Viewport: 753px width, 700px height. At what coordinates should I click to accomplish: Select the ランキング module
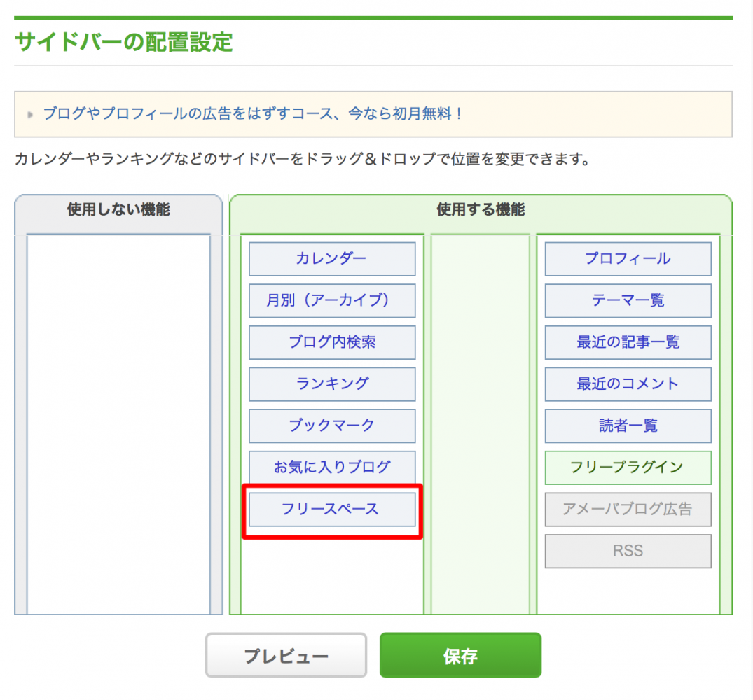pos(332,384)
